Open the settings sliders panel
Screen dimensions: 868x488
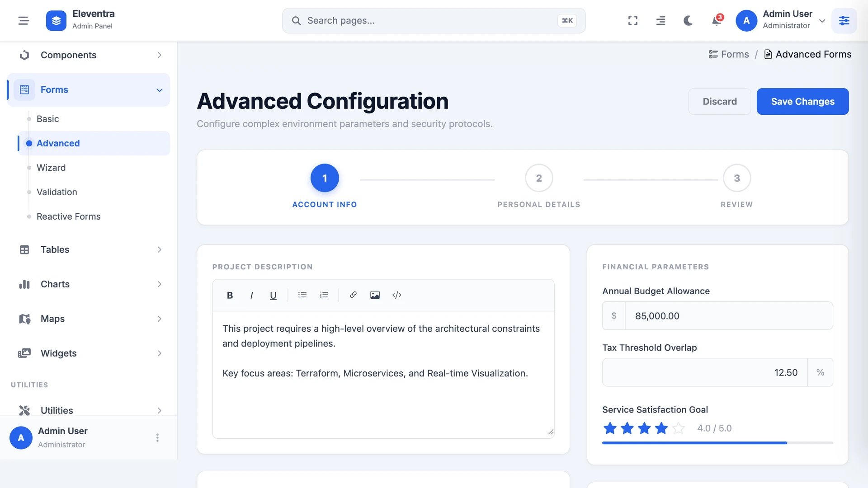[844, 21]
